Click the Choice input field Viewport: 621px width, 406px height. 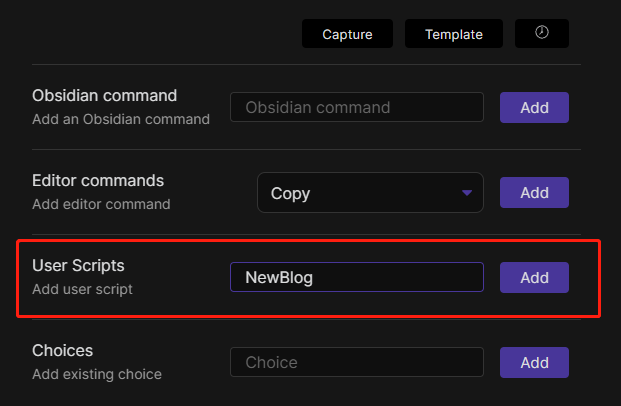[357, 362]
